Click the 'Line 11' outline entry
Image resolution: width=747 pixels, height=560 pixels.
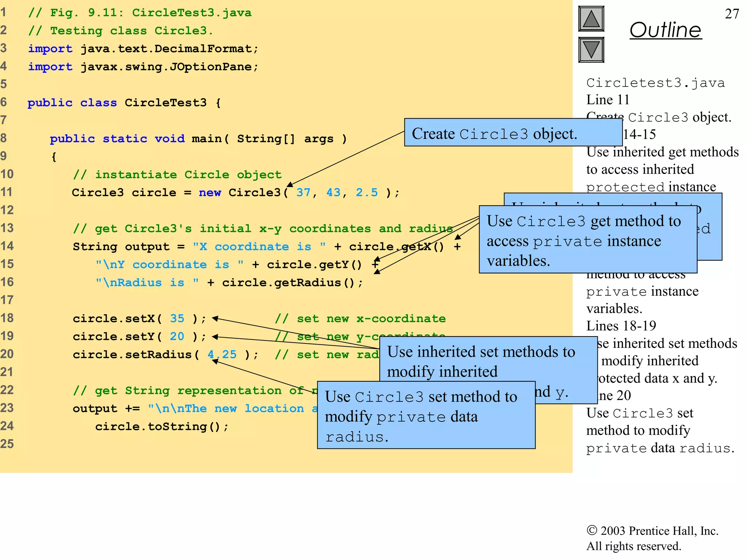[608, 100]
